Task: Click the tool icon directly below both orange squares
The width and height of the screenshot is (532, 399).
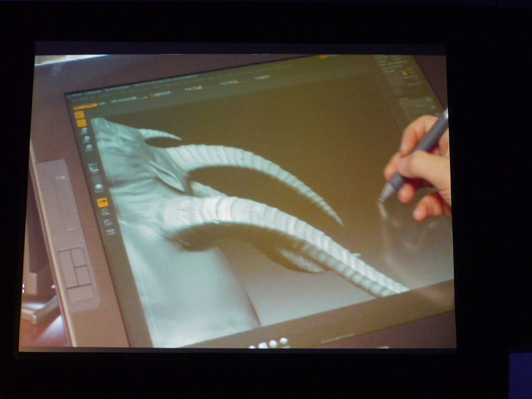Action: pyautogui.click(x=84, y=131)
